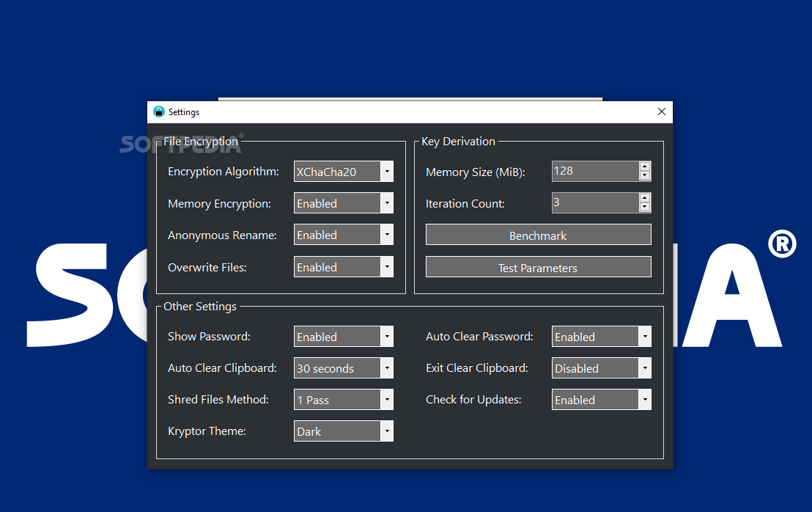Open the Memory Encryption dropdown

pyautogui.click(x=387, y=202)
